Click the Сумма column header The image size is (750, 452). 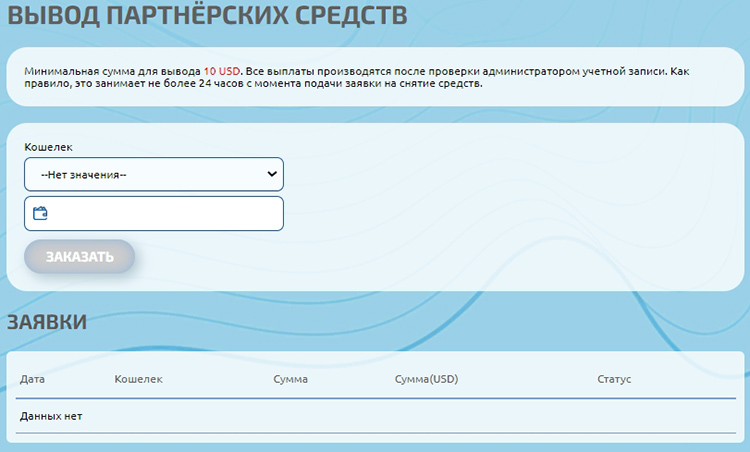pos(290,380)
